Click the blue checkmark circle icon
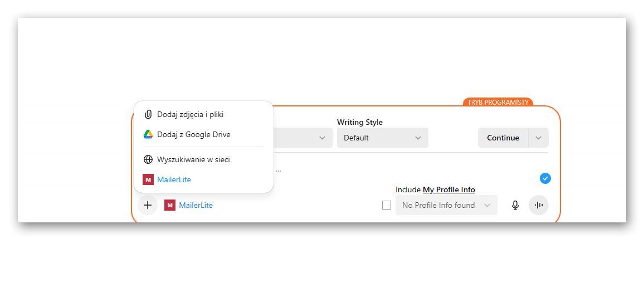Image resolution: width=644 pixels, height=282 pixels. tap(545, 178)
